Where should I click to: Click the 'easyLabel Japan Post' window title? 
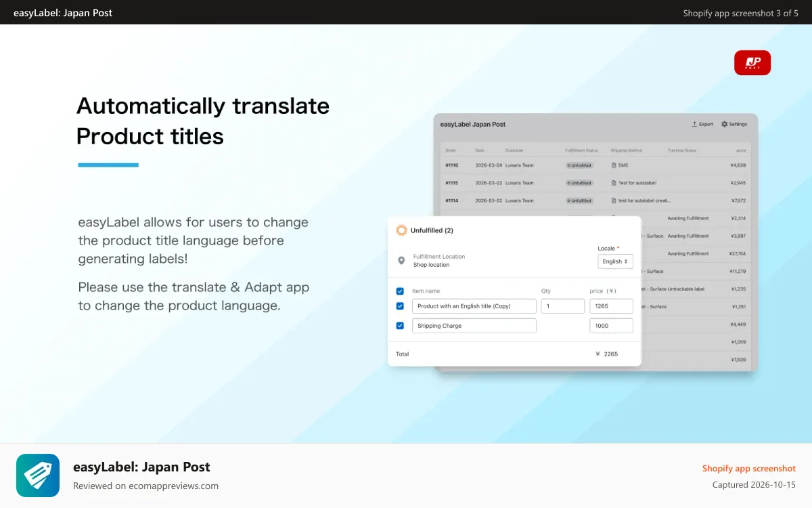473,124
